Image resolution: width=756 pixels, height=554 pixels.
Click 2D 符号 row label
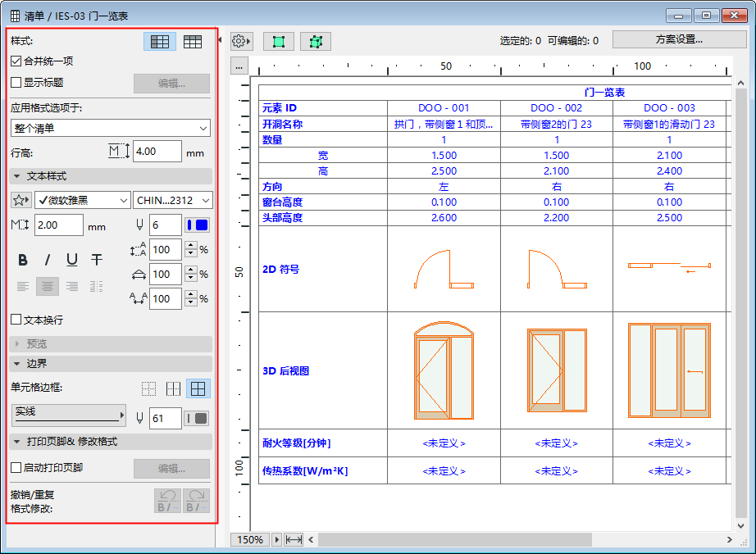coord(280,270)
